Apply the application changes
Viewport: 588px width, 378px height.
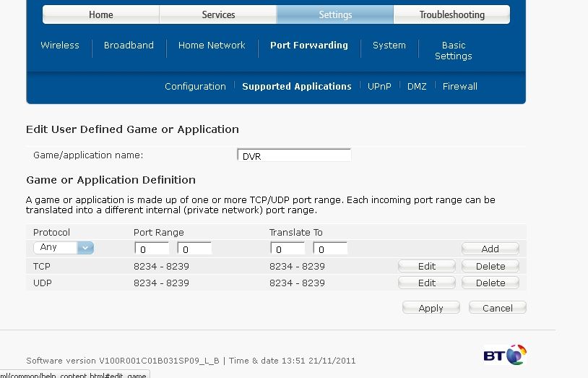click(431, 308)
